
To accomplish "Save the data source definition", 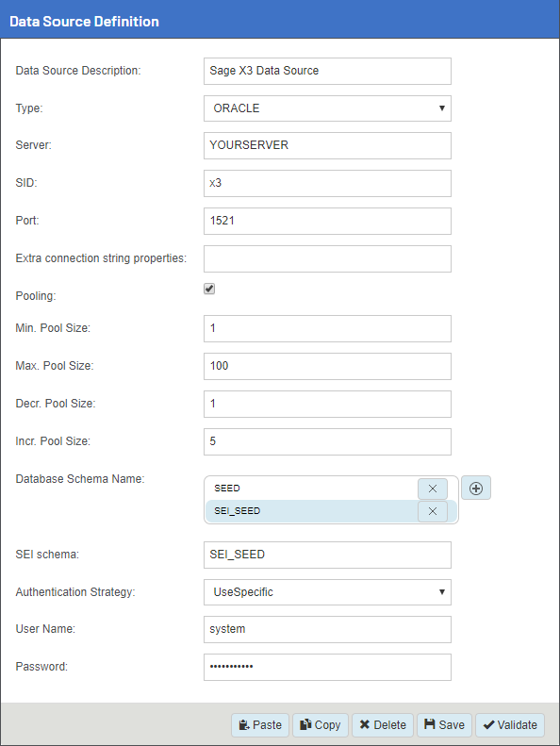I will pos(444,725).
